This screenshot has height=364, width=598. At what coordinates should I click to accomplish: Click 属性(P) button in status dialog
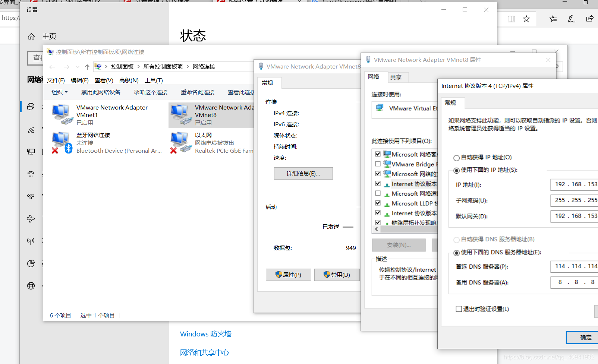288,275
